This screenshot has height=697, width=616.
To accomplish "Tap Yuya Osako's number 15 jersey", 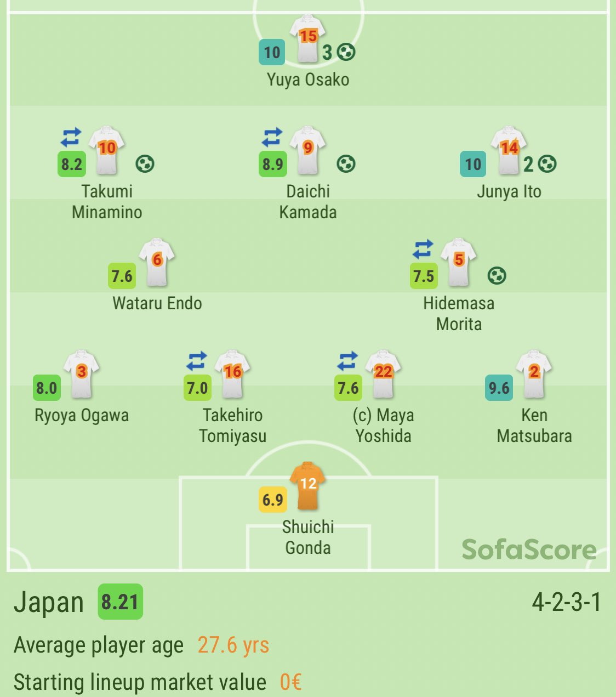I will pos(307,38).
